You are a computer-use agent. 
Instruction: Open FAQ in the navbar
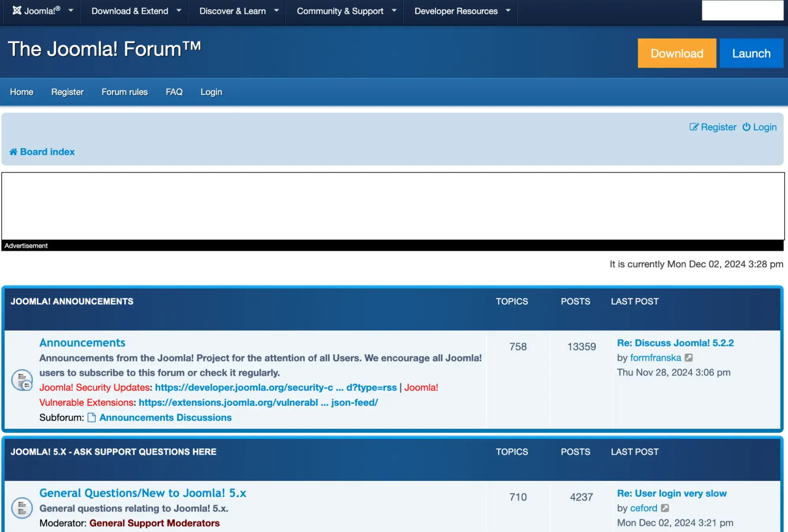pyautogui.click(x=174, y=92)
